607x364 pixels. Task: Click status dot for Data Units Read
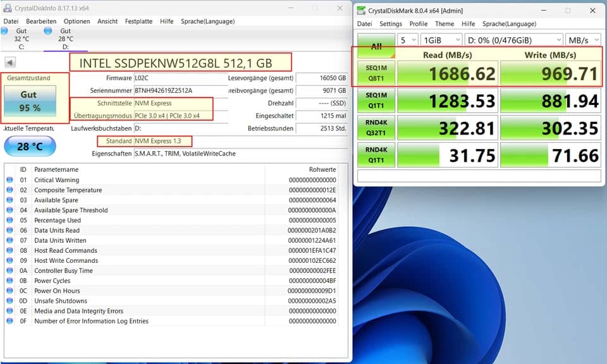coord(9,230)
